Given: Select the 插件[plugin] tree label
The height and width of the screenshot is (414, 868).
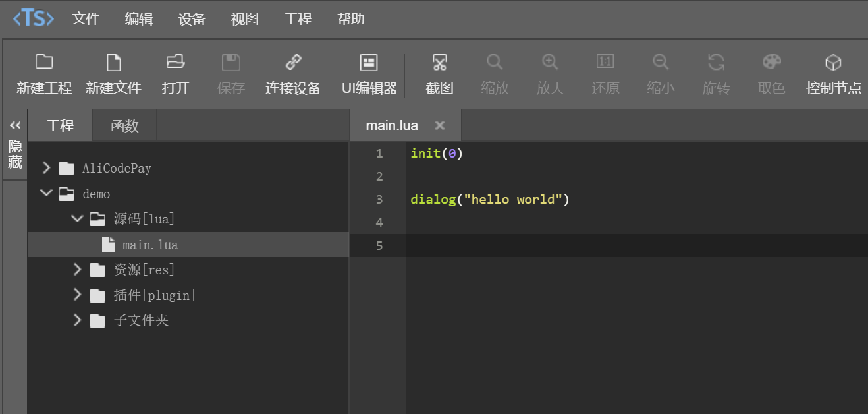Looking at the screenshot, I should [x=155, y=295].
